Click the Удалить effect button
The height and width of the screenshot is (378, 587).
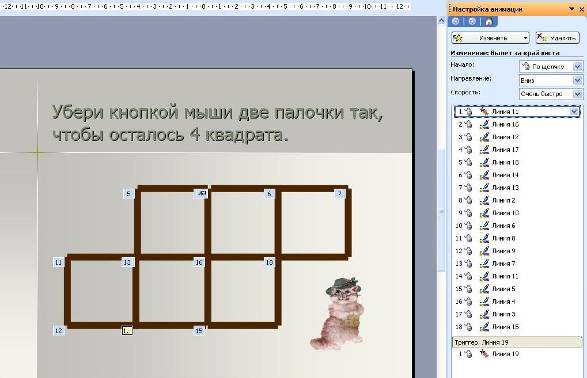click(x=557, y=38)
